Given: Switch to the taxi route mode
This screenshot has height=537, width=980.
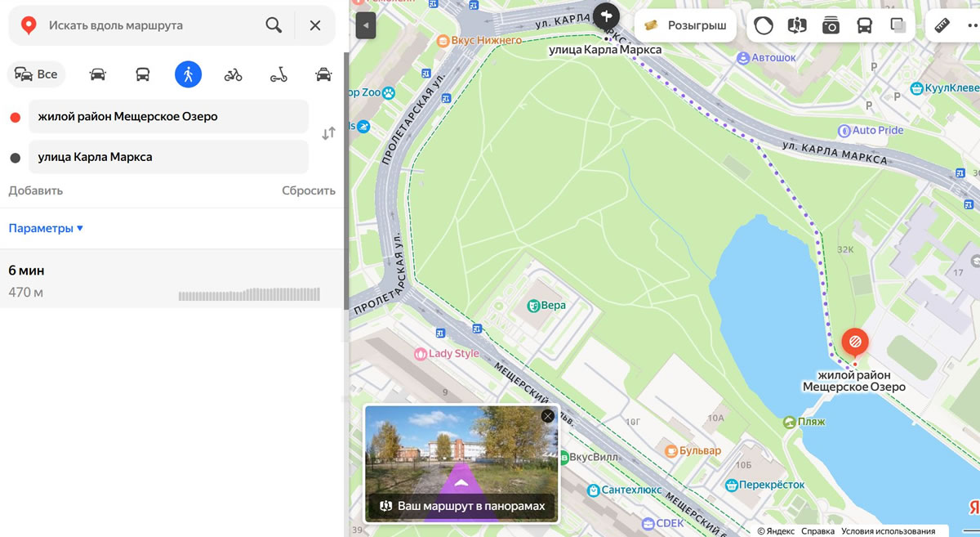Looking at the screenshot, I should coord(323,75).
